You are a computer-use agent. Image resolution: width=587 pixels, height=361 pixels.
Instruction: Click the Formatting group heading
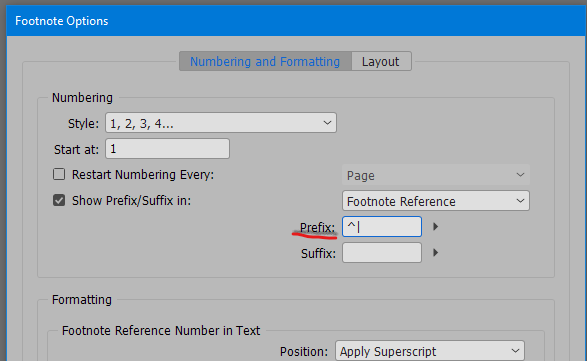pos(82,300)
